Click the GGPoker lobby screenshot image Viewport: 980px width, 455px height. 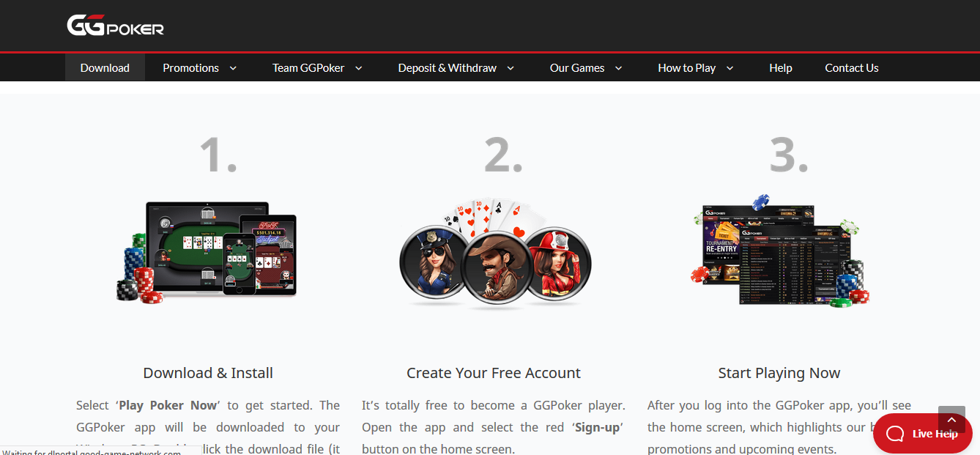[x=778, y=254]
